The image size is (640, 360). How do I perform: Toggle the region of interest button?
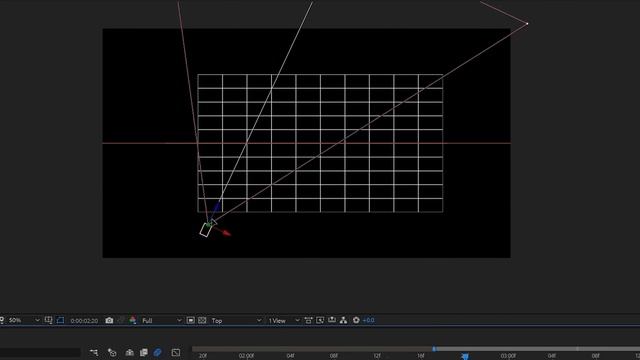[x=191, y=320]
